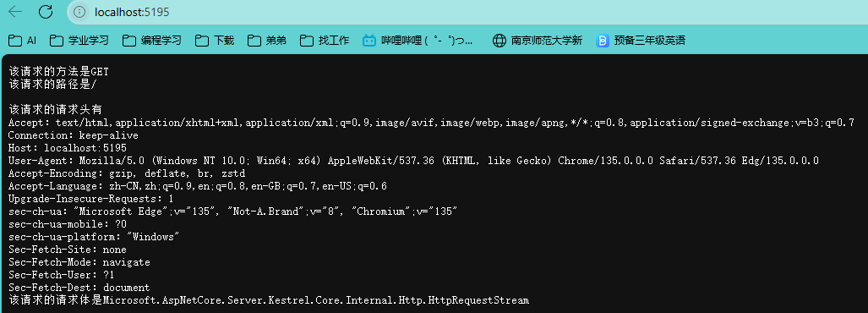Click the sec-ch-ua: "Microsoft Edge" line
868x313 pixels.
click(x=233, y=211)
